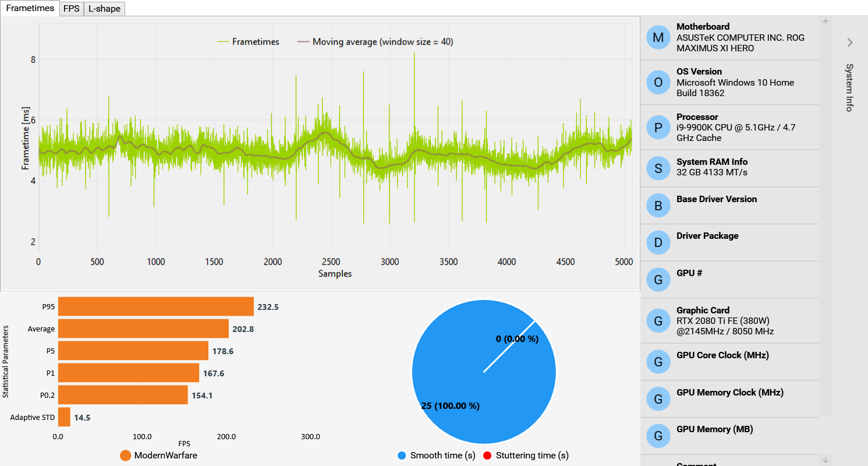Image resolution: width=868 pixels, height=466 pixels.
Task: Click the 'Driver Package' heading
Action: click(707, 236)
